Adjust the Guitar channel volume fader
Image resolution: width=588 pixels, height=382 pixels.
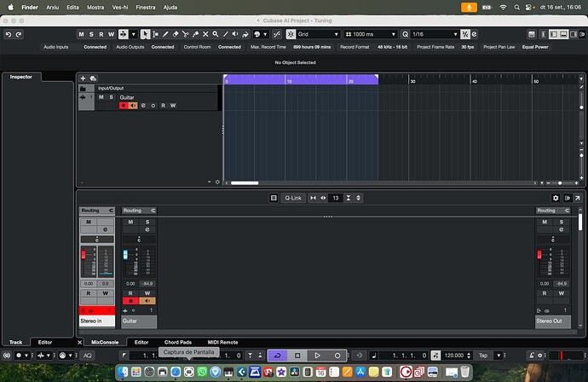point(125,254)
